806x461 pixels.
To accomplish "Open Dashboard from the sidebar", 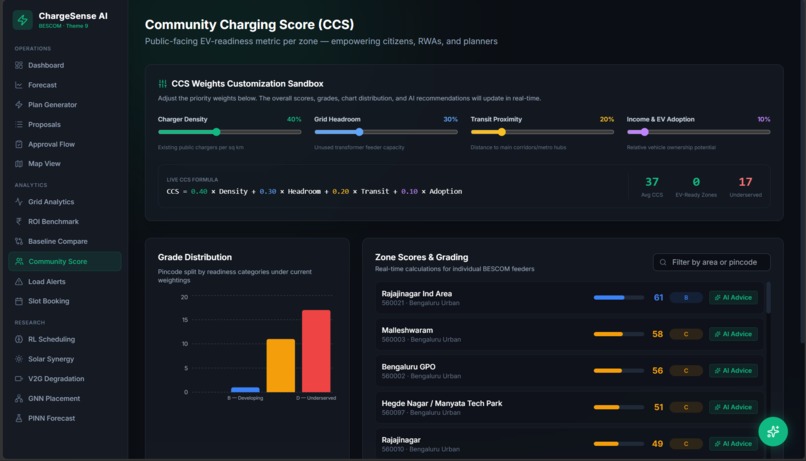I will 65,65.
